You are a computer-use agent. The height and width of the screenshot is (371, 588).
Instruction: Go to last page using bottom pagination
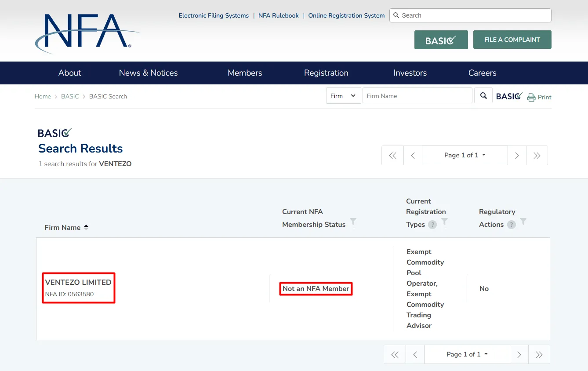(539, 354)
